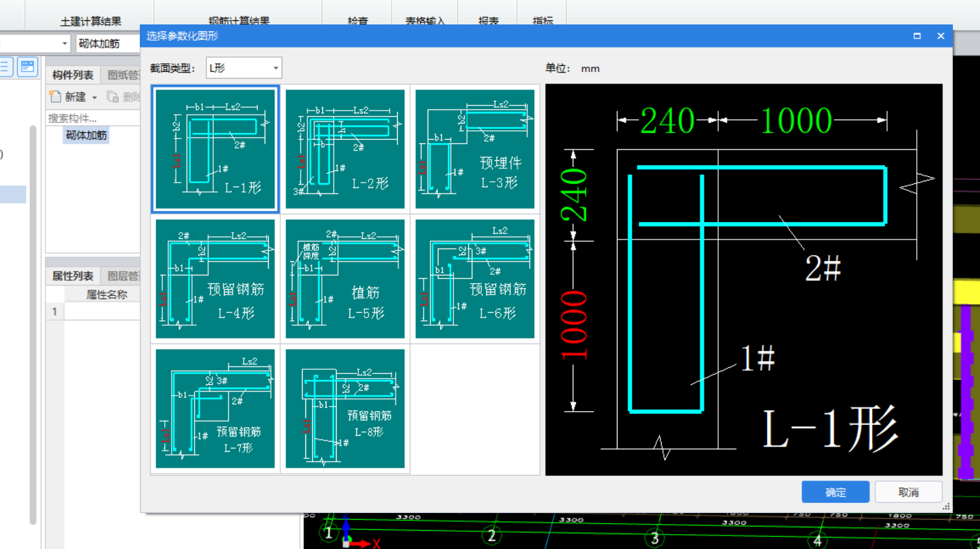The image size is (980, 549).
Task: Click the 2# rebar label in preview
Action: click(x=823, y=269)
